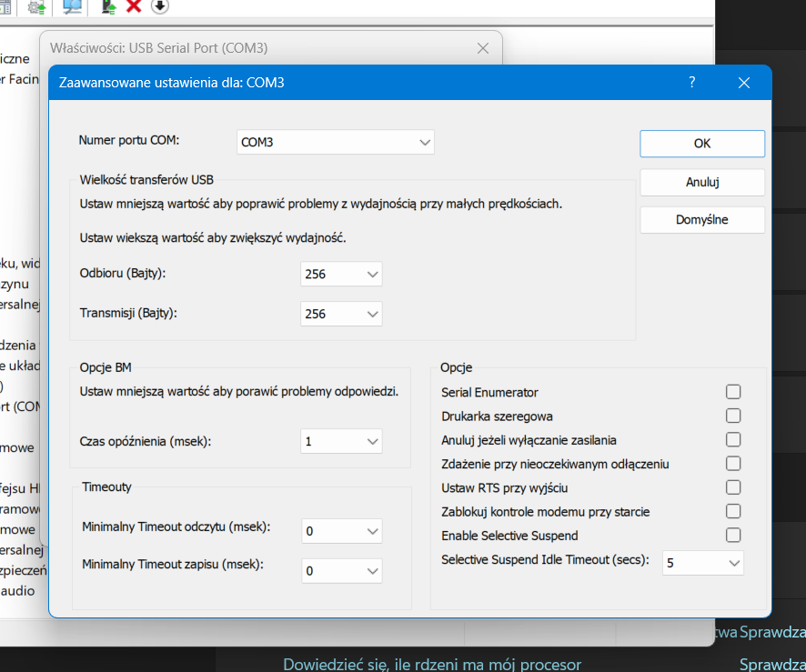Restore defaults with the Domyślne button
The height and width of the screenshot is (672, 806).
pyautogui.click(x=702, y=220)
